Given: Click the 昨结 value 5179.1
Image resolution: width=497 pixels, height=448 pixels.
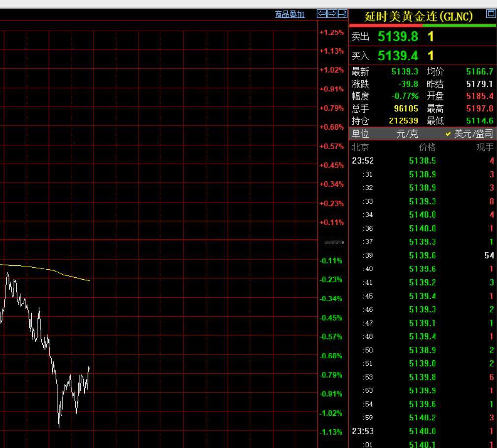Looking at the screenshot, I should (480, 84).
